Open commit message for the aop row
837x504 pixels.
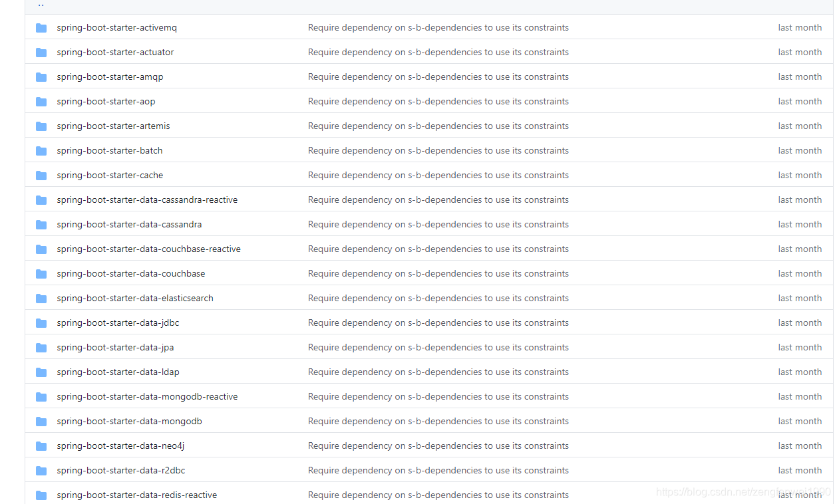tap(438, 102)
